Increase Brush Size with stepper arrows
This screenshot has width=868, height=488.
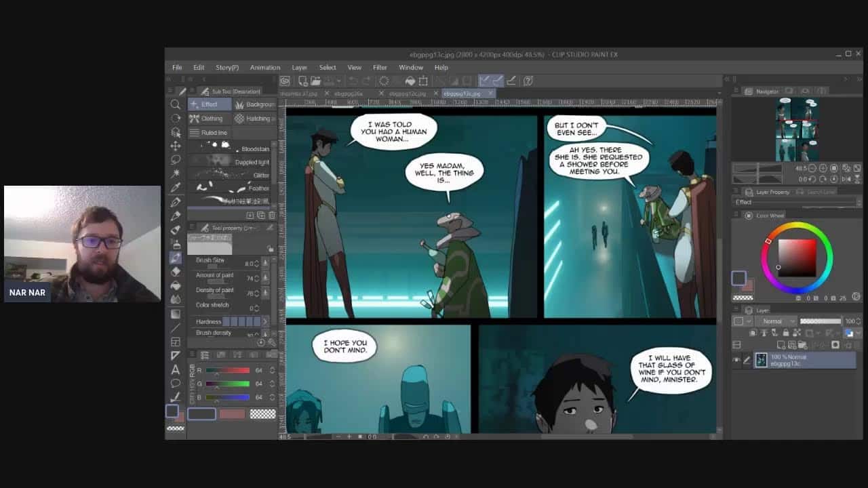265,263
